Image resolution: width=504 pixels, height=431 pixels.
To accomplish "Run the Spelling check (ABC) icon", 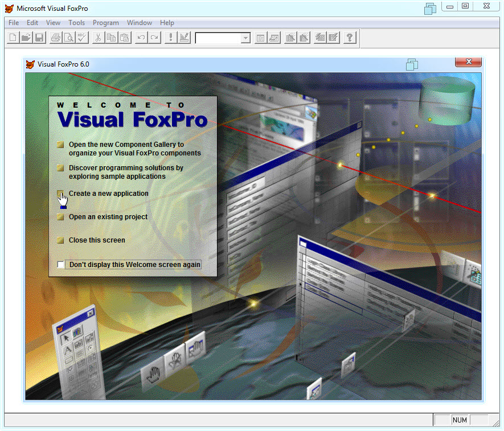I will pos(82,38).
